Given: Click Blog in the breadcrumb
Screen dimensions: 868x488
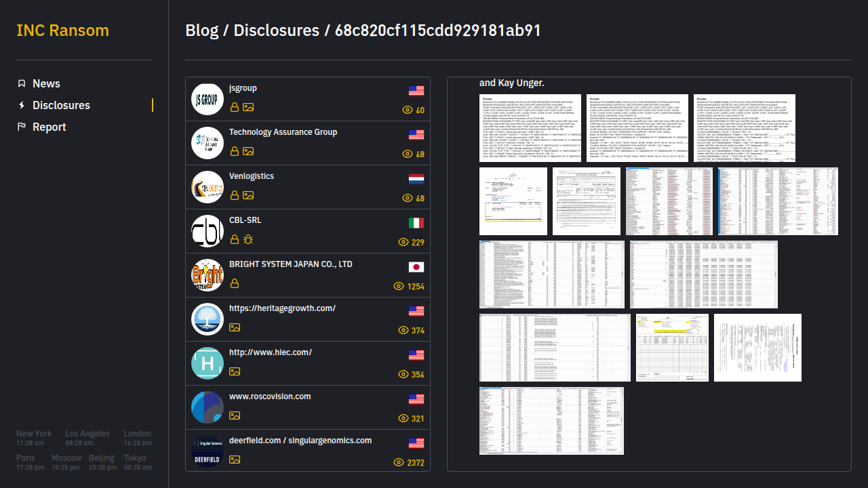Looking at the screenshot, I should point(202,30).
